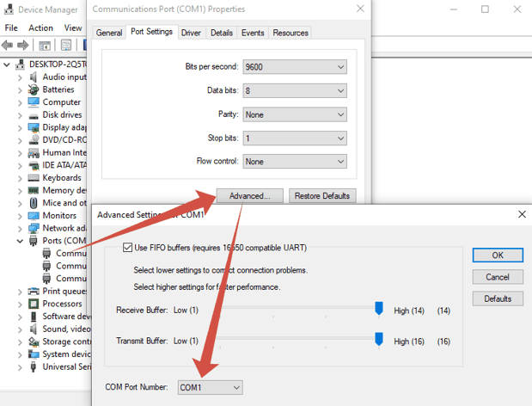The height and width of the screenshot is (406, 532).
Task: Select the Human Interface Devices icon
Action: pos(34,153)
